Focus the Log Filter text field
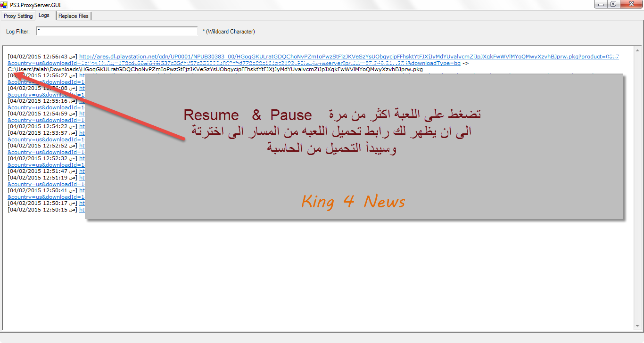644x343 pixels. (x=117, y=31)
